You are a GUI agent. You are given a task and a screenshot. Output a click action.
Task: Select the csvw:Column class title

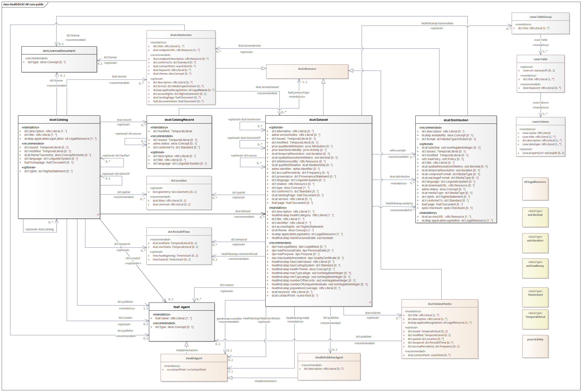click(x=540, y=122)
